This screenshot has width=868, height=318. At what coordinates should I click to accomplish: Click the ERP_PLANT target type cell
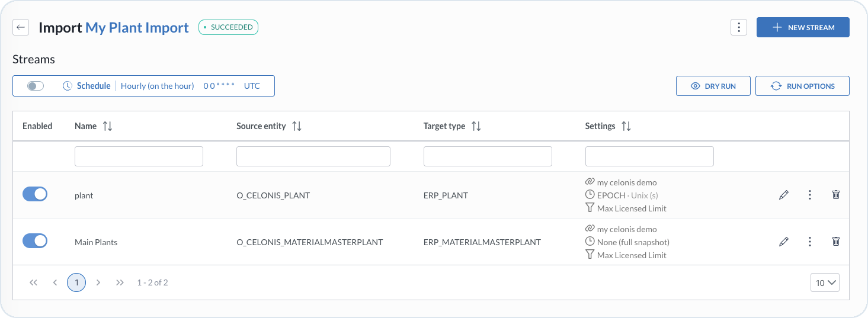pos(446,195)
